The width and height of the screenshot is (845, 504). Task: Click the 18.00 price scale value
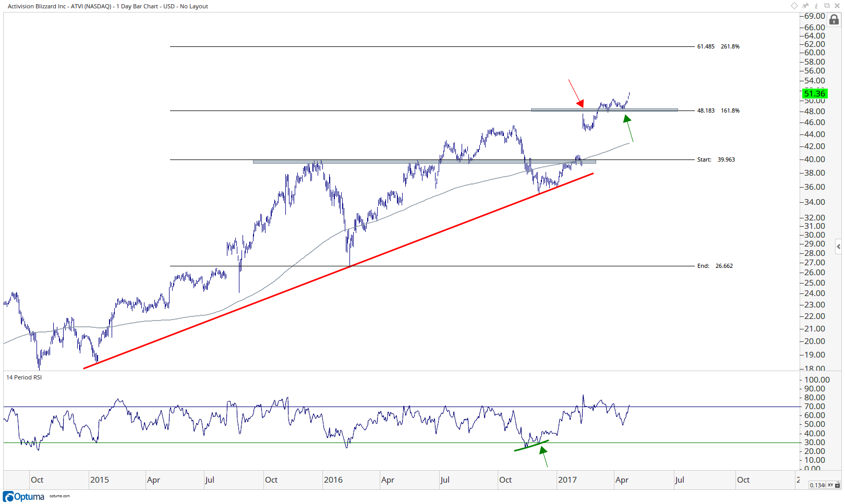815,368
